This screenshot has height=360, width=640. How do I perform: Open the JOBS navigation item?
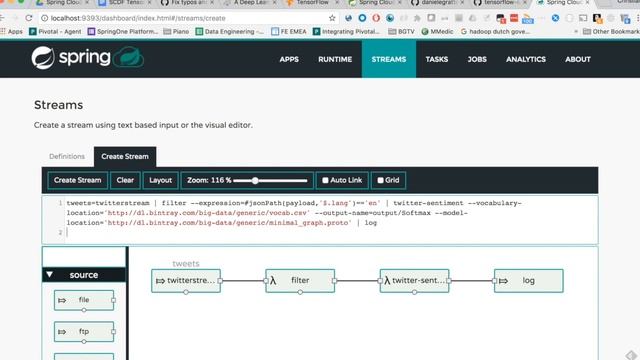coord(477,59)
